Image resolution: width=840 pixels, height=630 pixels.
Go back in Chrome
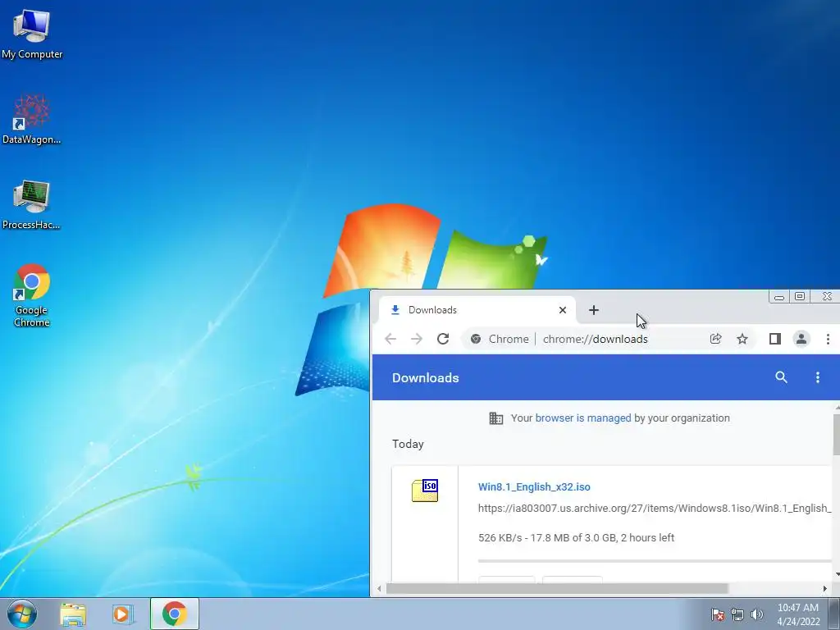point(390,339)
